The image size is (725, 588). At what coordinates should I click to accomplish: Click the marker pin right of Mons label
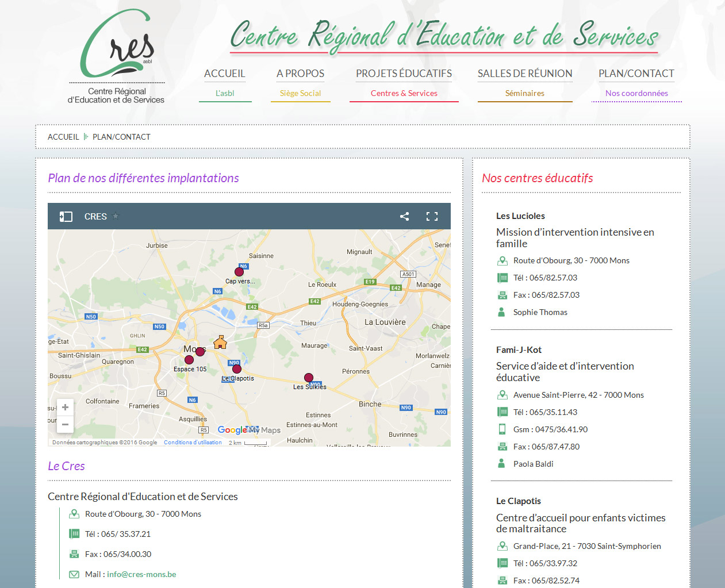[200, 351]
